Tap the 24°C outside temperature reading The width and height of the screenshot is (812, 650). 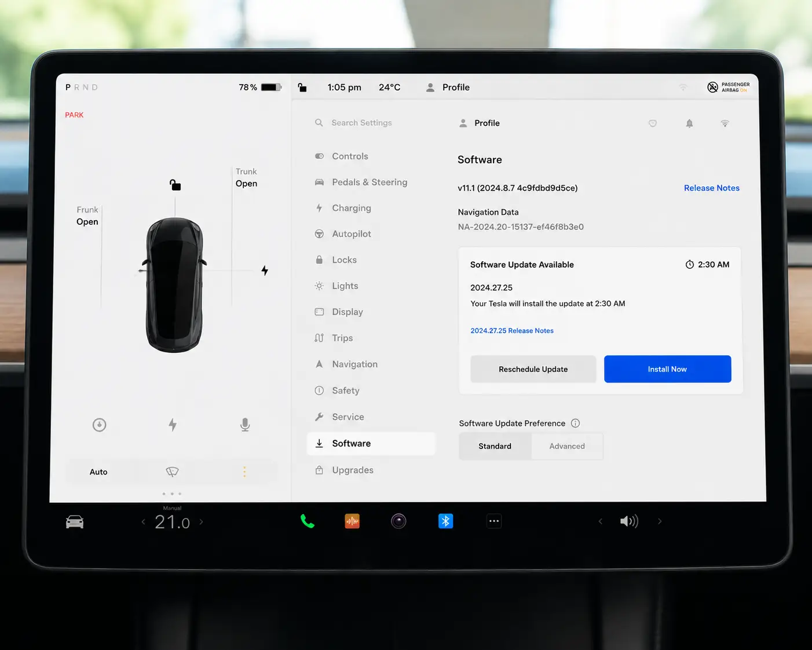coord(390,87)
